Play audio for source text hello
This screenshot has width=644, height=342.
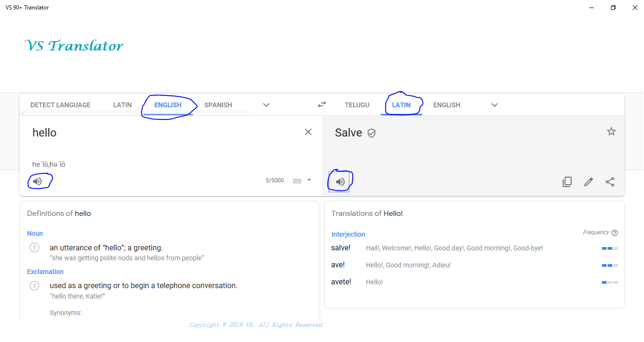(x=37, y=181)
